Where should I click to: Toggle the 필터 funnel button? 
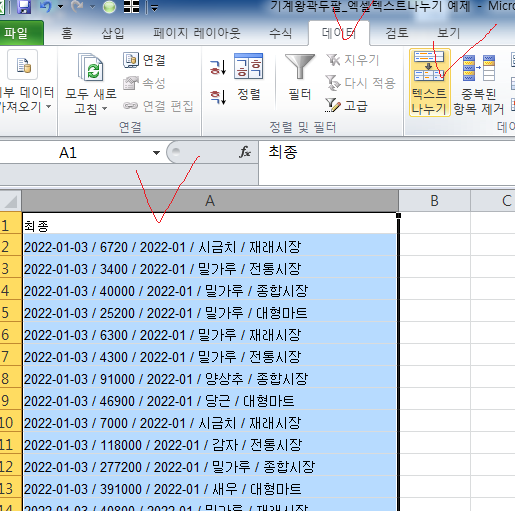tap(300, 77)
